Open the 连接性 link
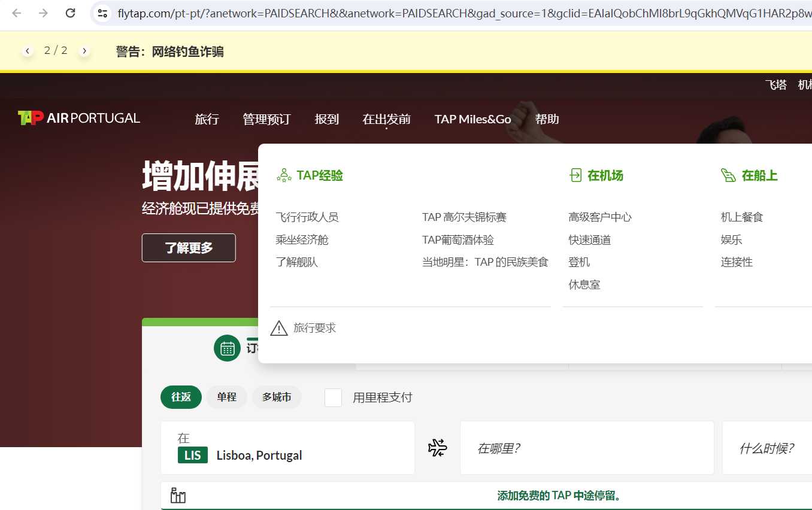812x510 pixels. coord(737,262)
